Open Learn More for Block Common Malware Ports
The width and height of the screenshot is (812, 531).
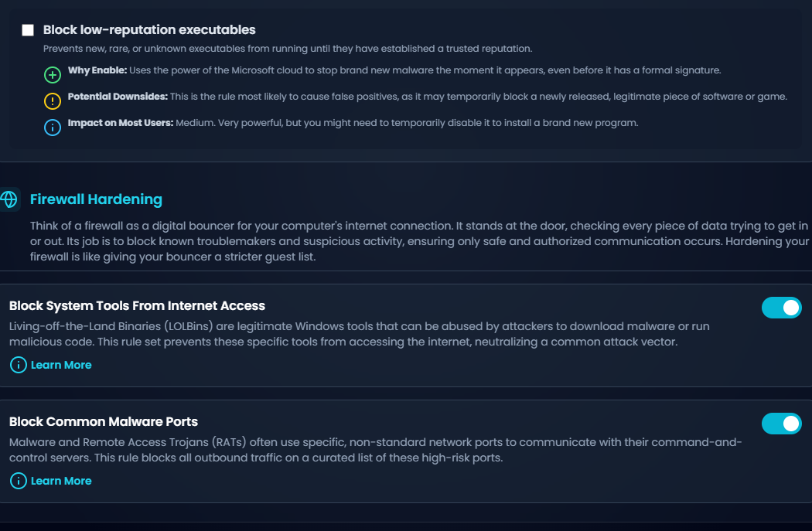point(61,481)
